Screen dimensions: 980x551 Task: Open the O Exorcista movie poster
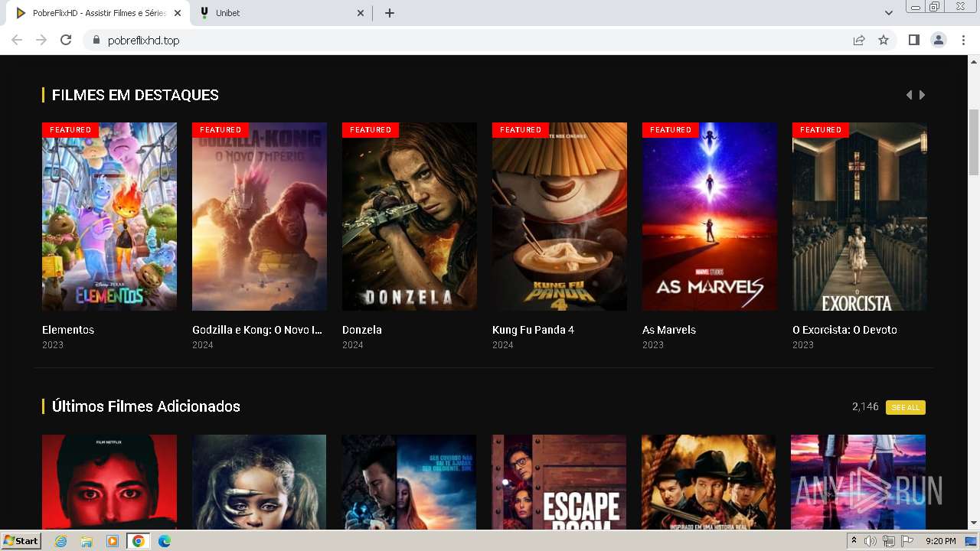(860, 217)
